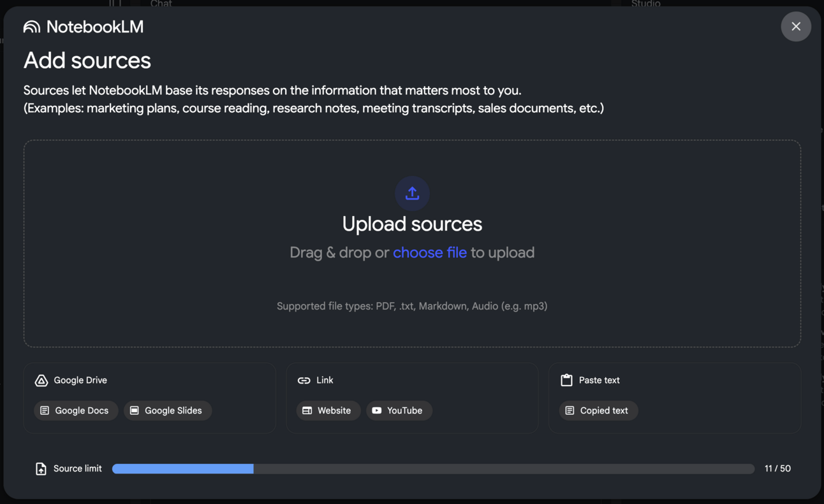824x504 pixels.
Task: Click the Paste text clipboard icon
Action: pos(566,380)
